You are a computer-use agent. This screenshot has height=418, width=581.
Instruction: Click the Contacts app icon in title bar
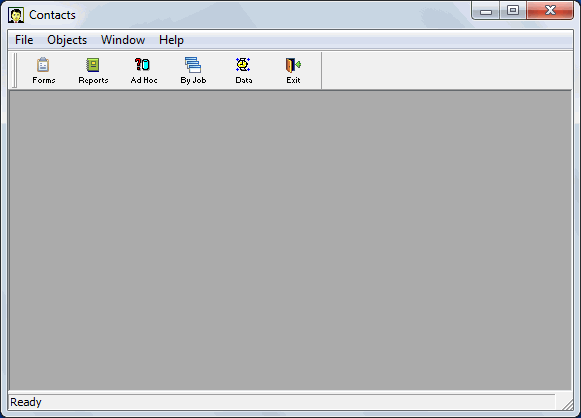(x=16, y=15)
